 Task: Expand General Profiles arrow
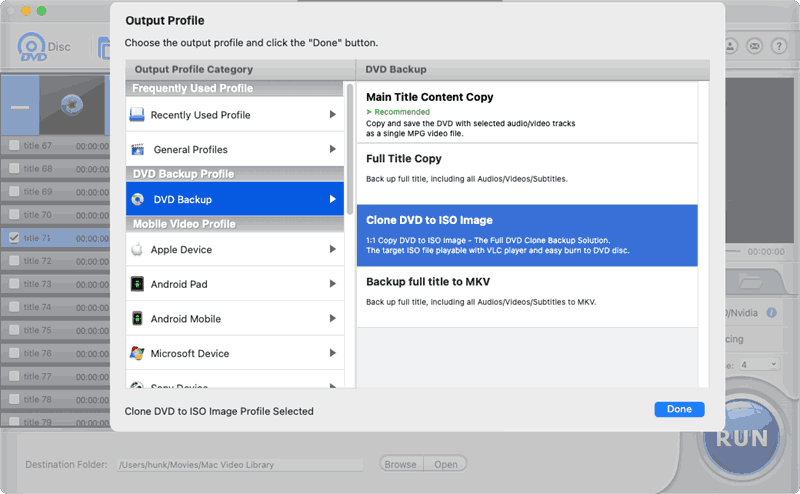333,149
